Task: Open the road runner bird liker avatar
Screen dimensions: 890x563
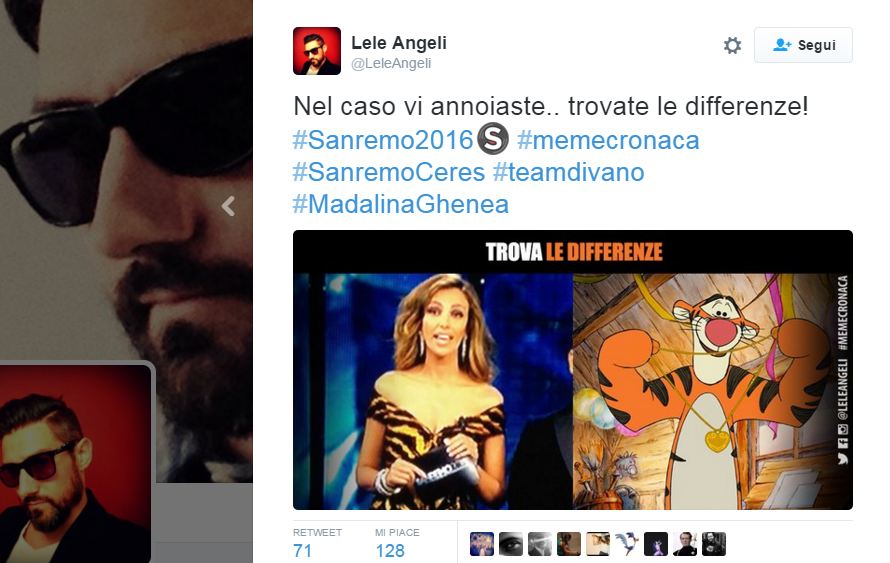Action: click(x=627, y=544)
